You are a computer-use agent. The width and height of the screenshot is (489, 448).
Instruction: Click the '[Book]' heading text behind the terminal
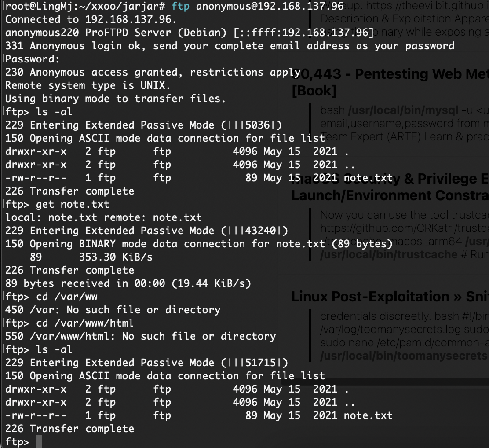pos(314,91)
